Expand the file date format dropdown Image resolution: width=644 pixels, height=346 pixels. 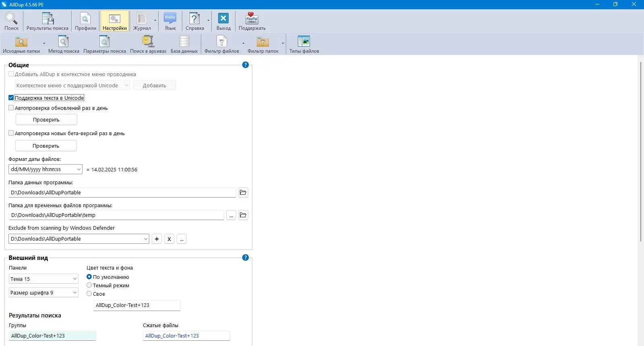click(45, 169)
